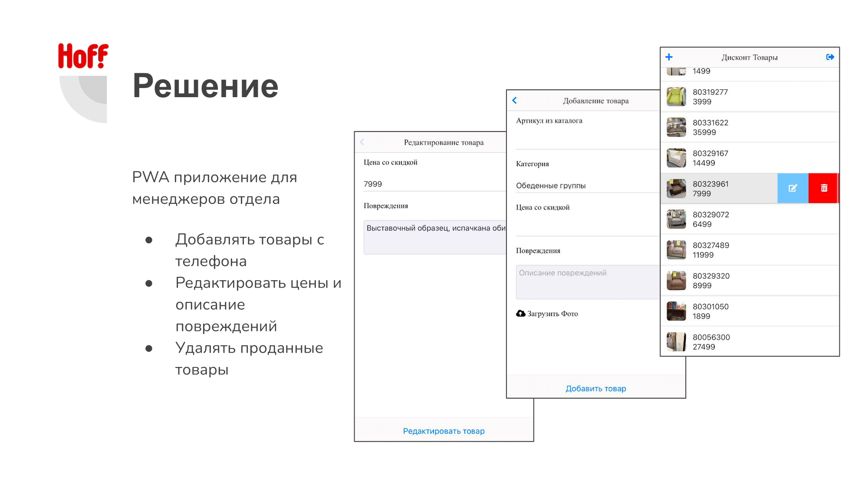Click back chevron in Добавление товара header
Viewport: 868px width, 488px height.
[515, 101]
